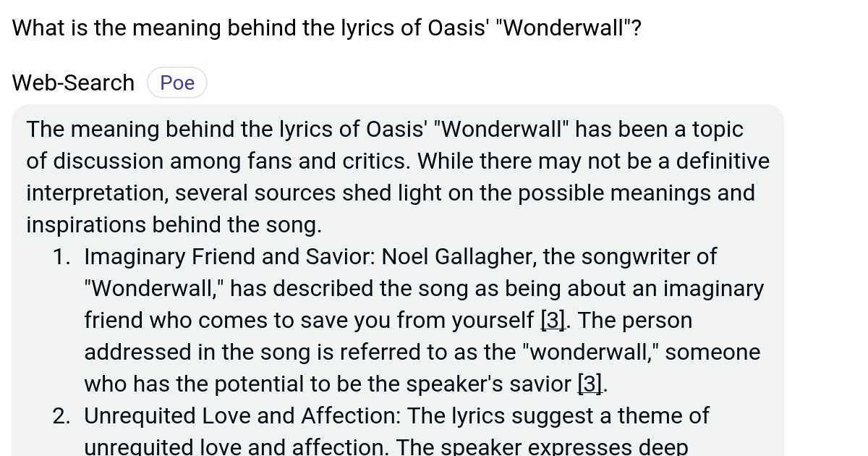
Task: Click the list number 1 marker
Action: click(61, 256)
